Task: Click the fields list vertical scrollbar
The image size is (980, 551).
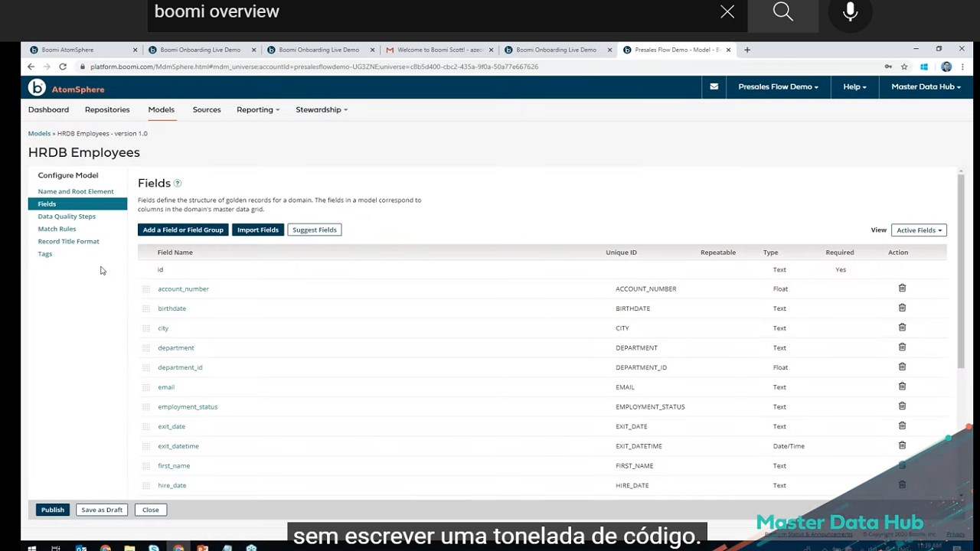Action: 961,272
